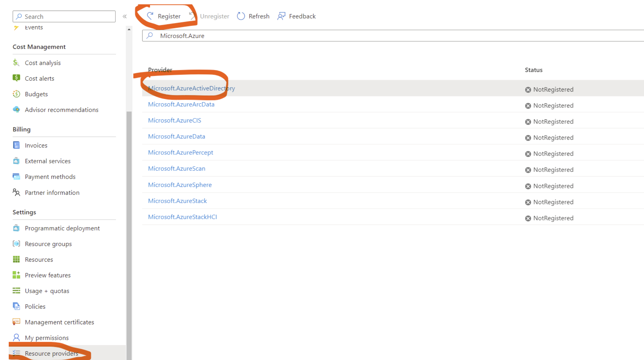Open Preview features
The image size is (644, 360).
48,275
